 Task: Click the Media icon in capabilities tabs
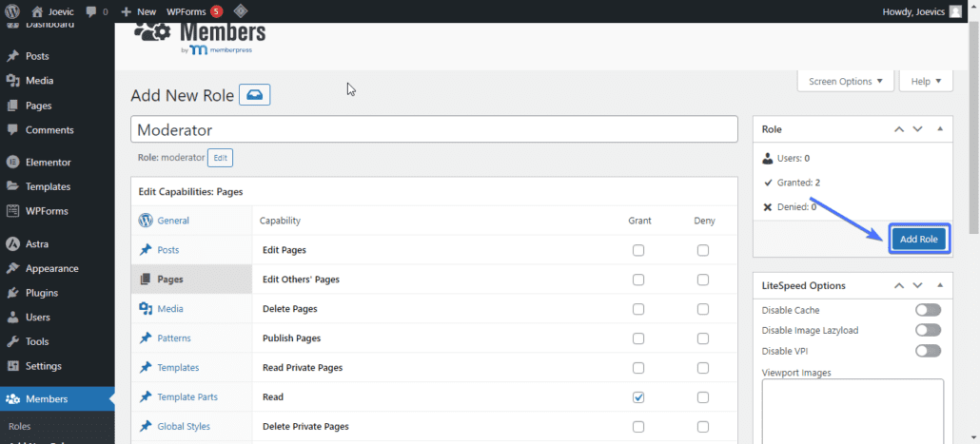146,308
